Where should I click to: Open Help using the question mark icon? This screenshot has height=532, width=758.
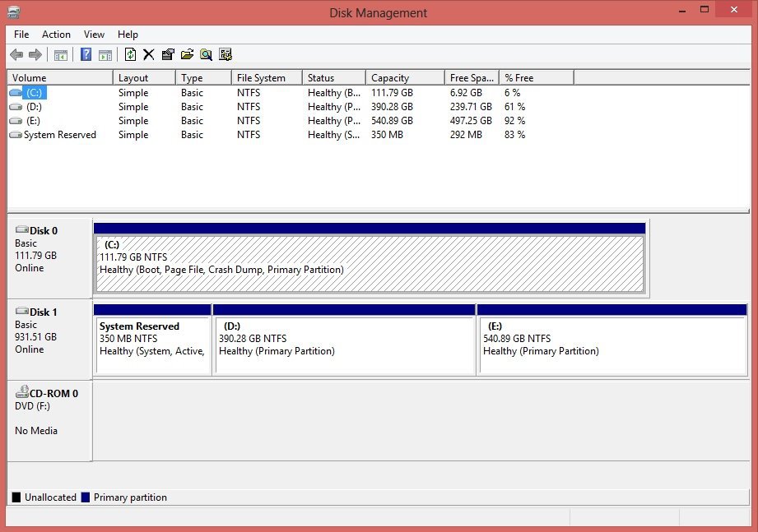point(86,54)
